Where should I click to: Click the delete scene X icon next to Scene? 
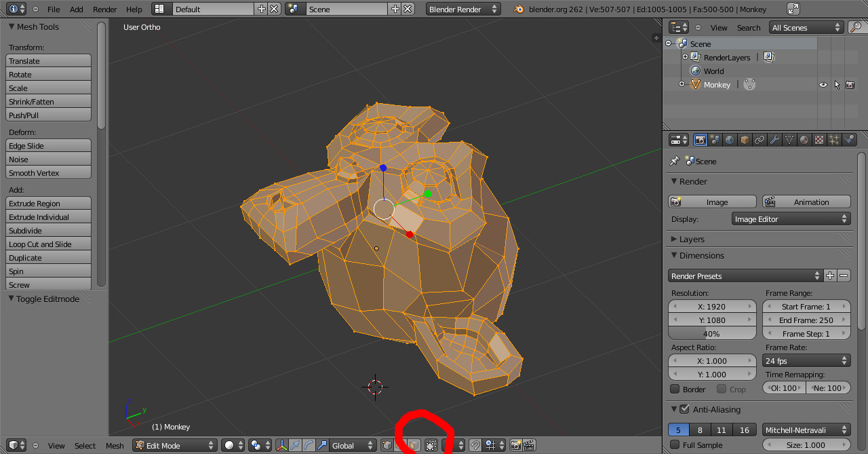tap(408, 9)
